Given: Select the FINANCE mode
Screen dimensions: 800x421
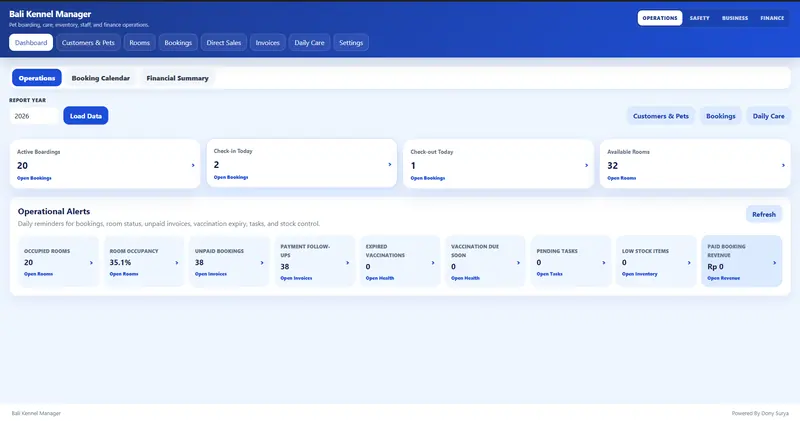Looking at the screenshot, I should (x=772, y=18).
